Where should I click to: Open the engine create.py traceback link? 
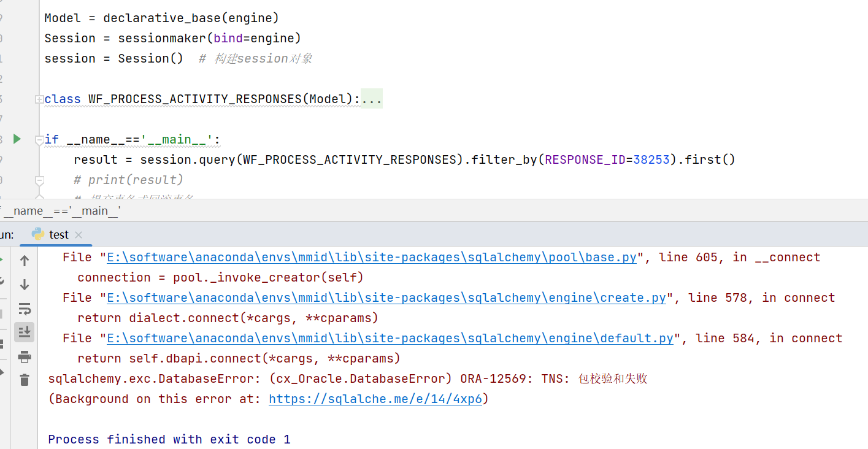point(385,297)
